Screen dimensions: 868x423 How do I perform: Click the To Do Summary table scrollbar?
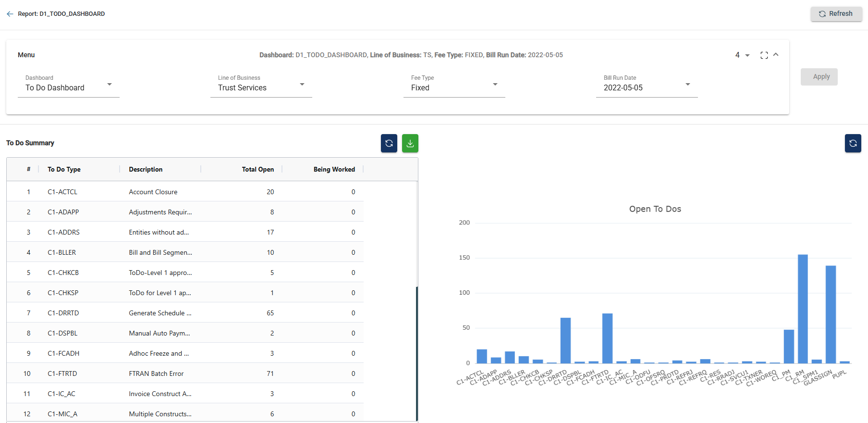click(416, 353)
